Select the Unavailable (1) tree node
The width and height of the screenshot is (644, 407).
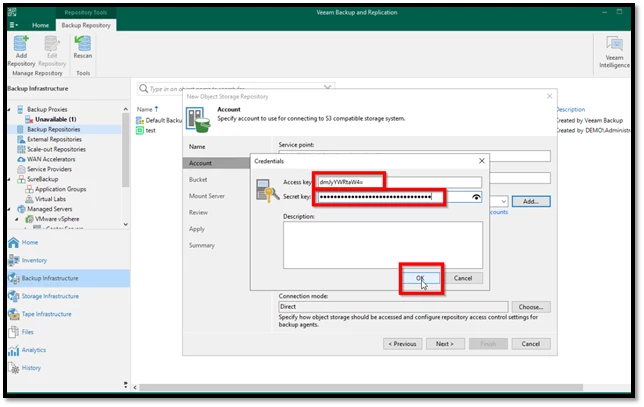point(55,119)
